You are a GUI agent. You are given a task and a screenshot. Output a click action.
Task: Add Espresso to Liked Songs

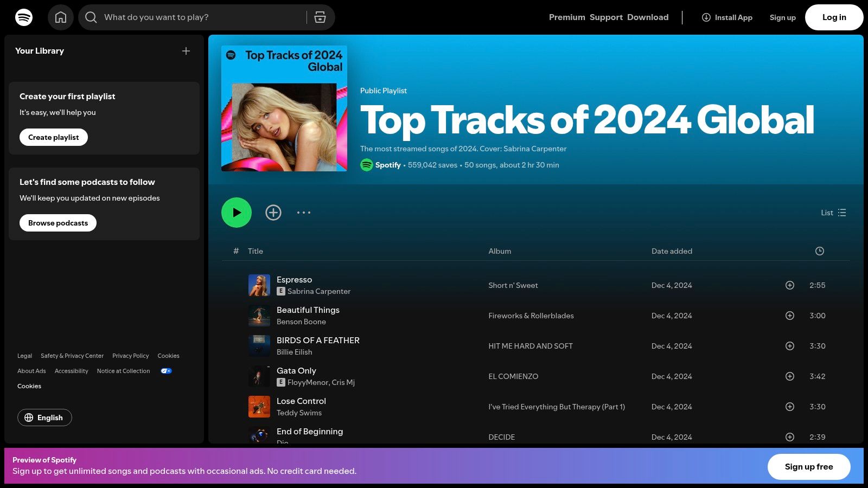point(790,285)
